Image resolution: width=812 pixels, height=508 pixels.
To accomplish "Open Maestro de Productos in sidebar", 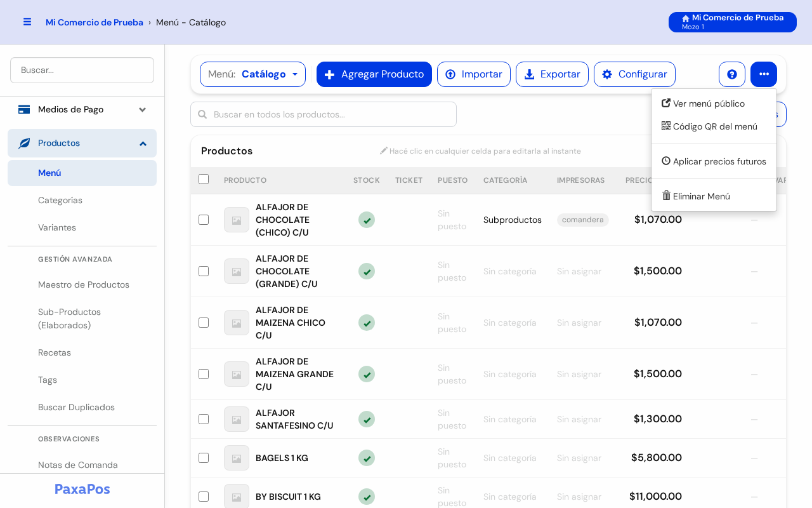I will [82, 284].
